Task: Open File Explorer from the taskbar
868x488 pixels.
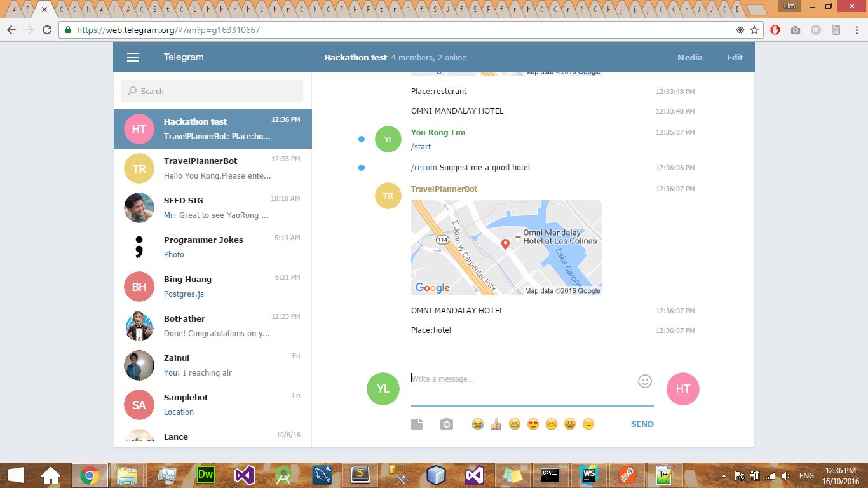Action: tap(128, 475)
